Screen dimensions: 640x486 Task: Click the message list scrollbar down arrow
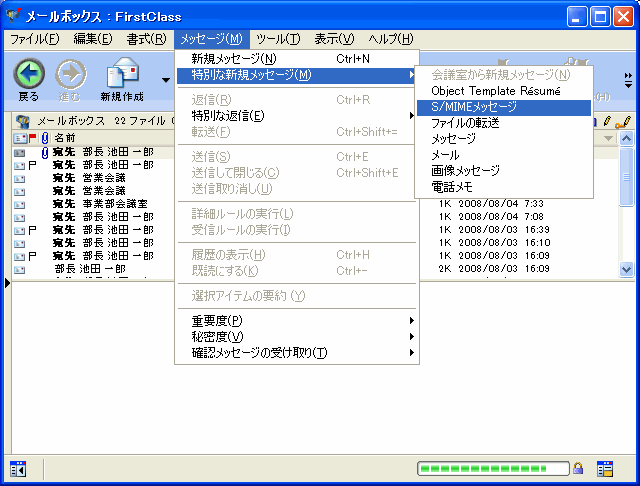[626, 269]
